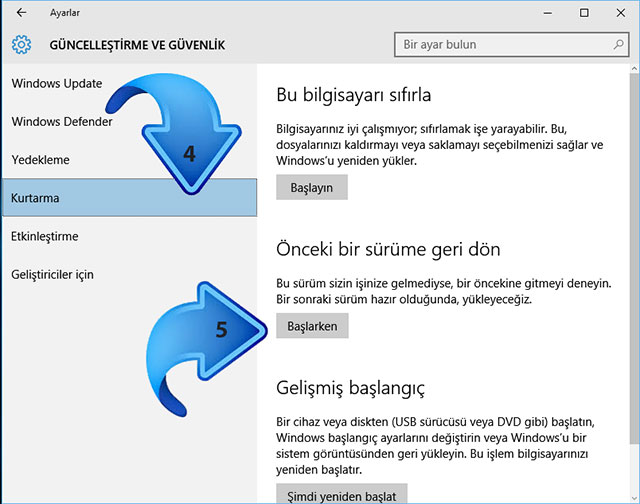Viewport: 640px width, 504px height.
Task: Click the scrollbar down arrow
Action: click(634, 498)
